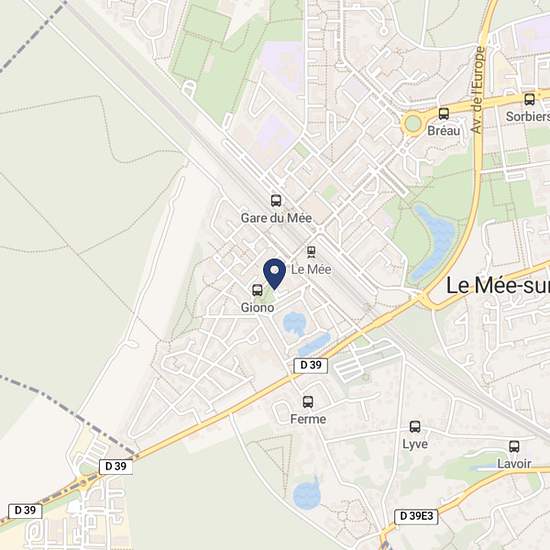Click the Giono bus stop icon
Image resolution: width=550 pixels, height=550 pixels.
(x=257, y=290)
